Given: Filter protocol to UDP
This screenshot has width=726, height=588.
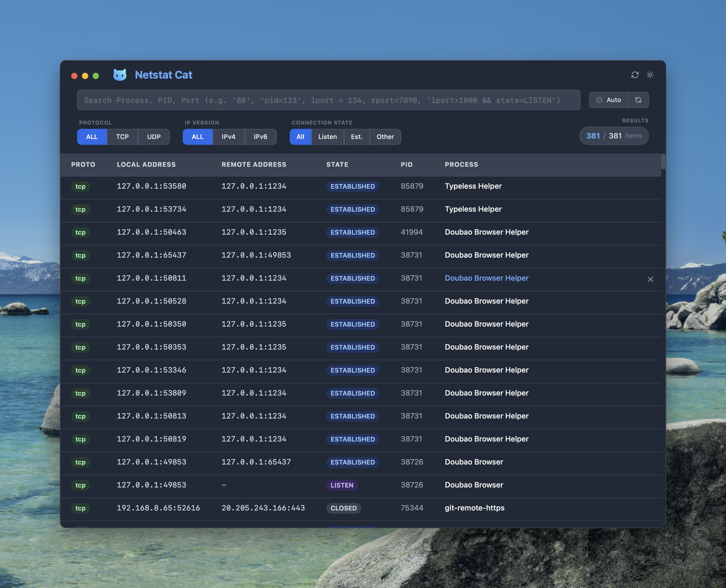Looking at the screenshot, I should pyautogui.click(x=154, y=137).
